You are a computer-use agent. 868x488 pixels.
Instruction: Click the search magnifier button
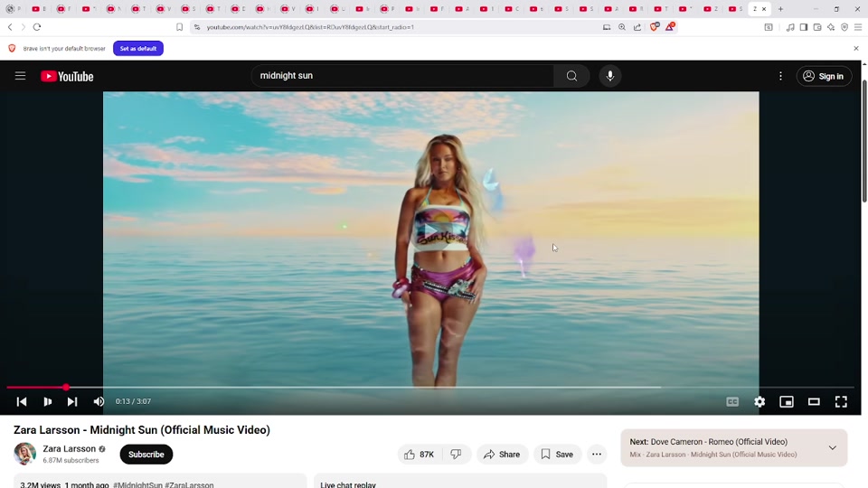(x=571, y=76)
